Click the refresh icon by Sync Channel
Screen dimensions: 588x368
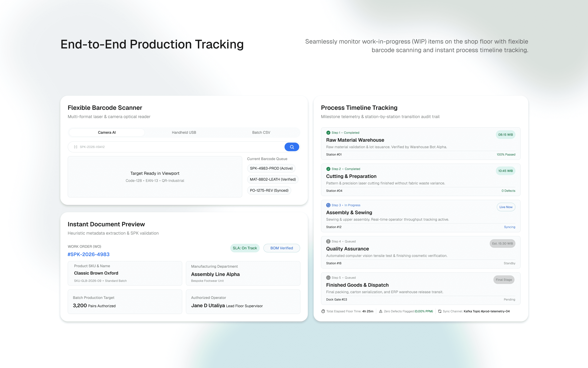coord(440,311)
